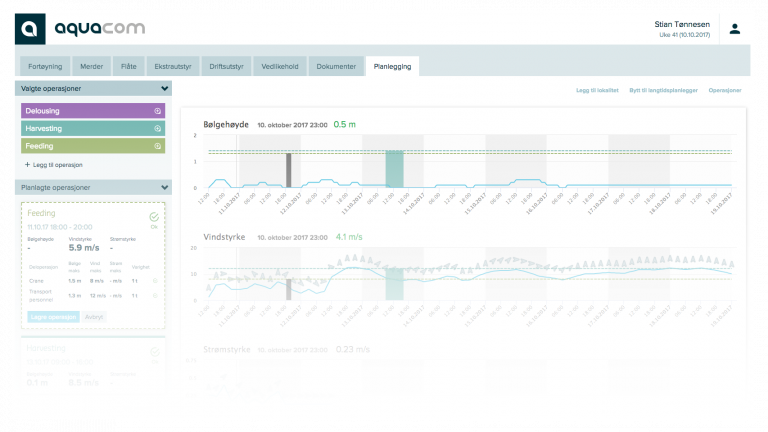This screenshot has height=432, width=768.
Task: Select the Driftsutstyr tab
Action: click(226, 67)
